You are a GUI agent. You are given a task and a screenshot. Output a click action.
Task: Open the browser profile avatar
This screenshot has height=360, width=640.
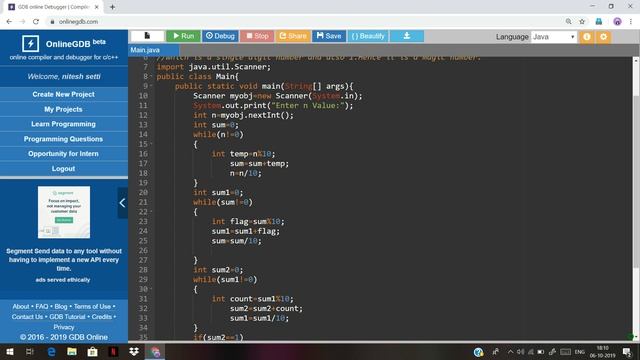(617, 22)
